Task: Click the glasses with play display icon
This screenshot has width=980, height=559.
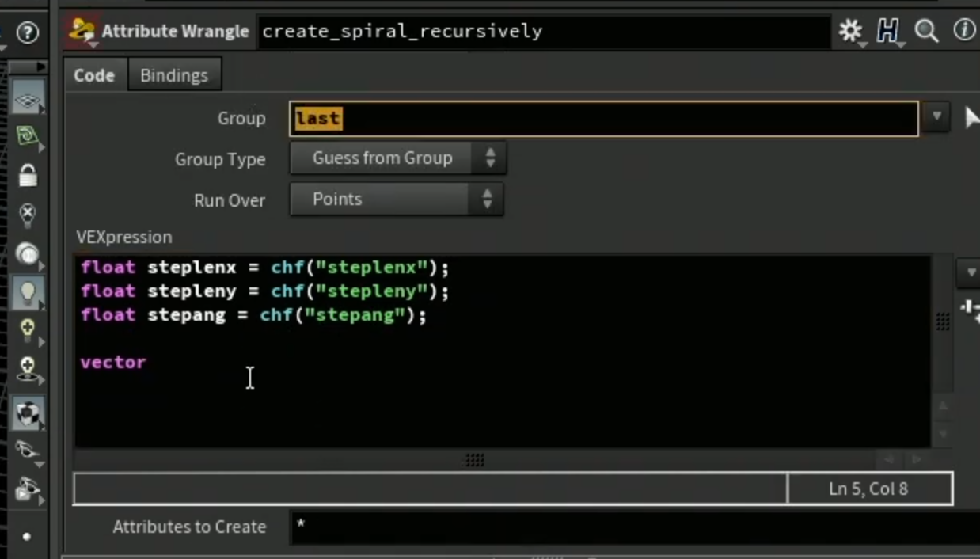Action: click(x=28, y=489)
